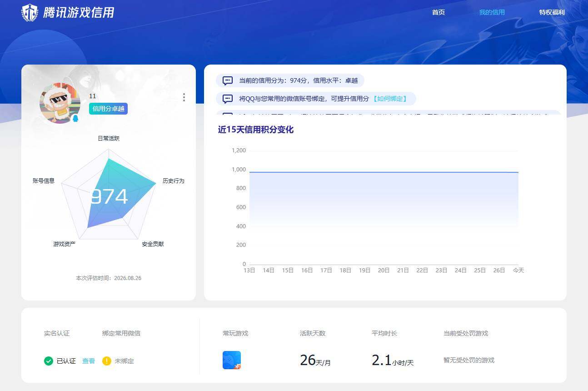Click the 13日 label on chart axis
The height and width of the screenshot is (391, 588).
[x=249, y=270]
